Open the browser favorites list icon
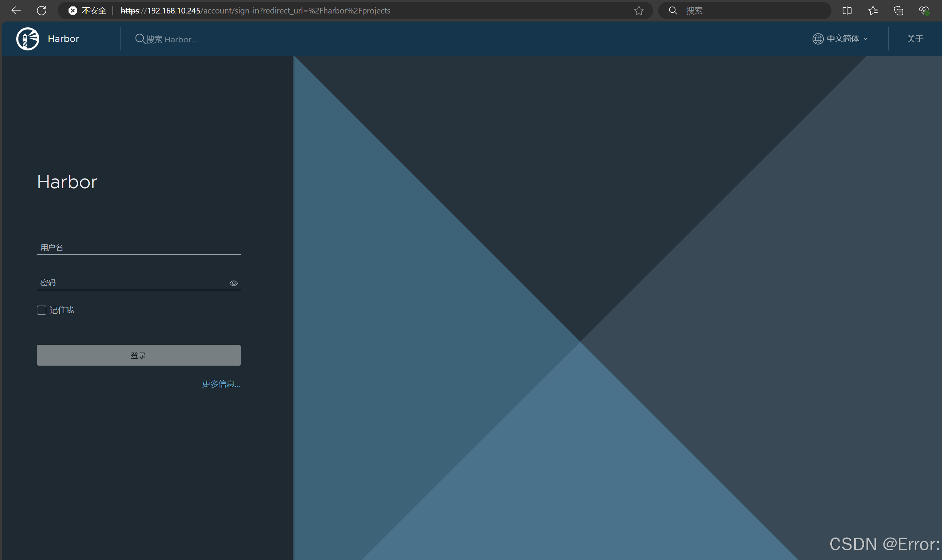942x560 pixels. tap(873, 10)
